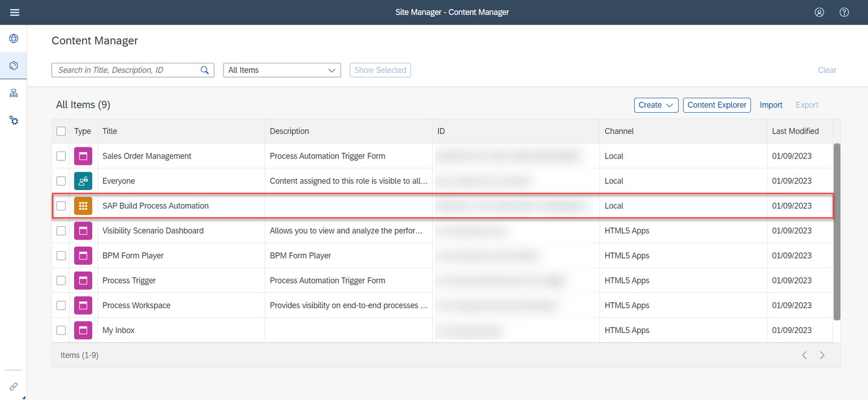The width and height of the screenshot is (868, 400).
Task: Open the All Items filter dropdown
Action: click(282, 70)
